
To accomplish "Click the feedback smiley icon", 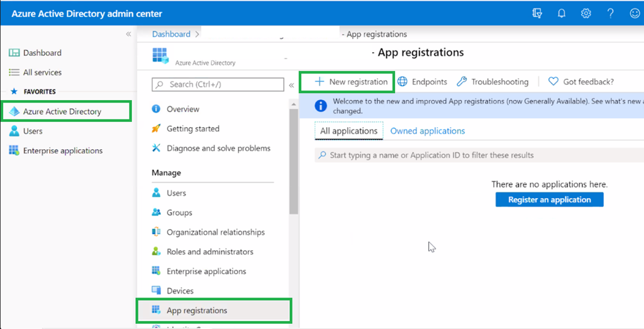I will pyautogui.click(x=635, y=14).
